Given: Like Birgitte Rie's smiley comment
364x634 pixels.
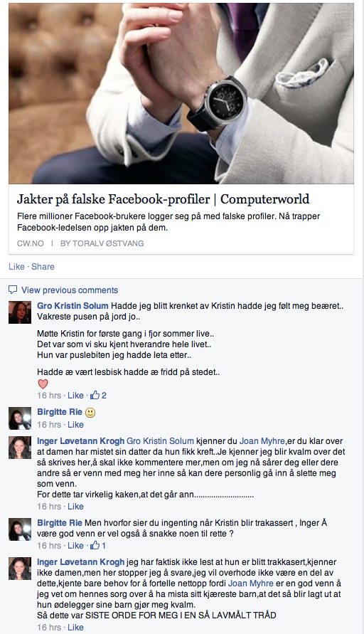Looking at the screenshot, I should point(75,425).
